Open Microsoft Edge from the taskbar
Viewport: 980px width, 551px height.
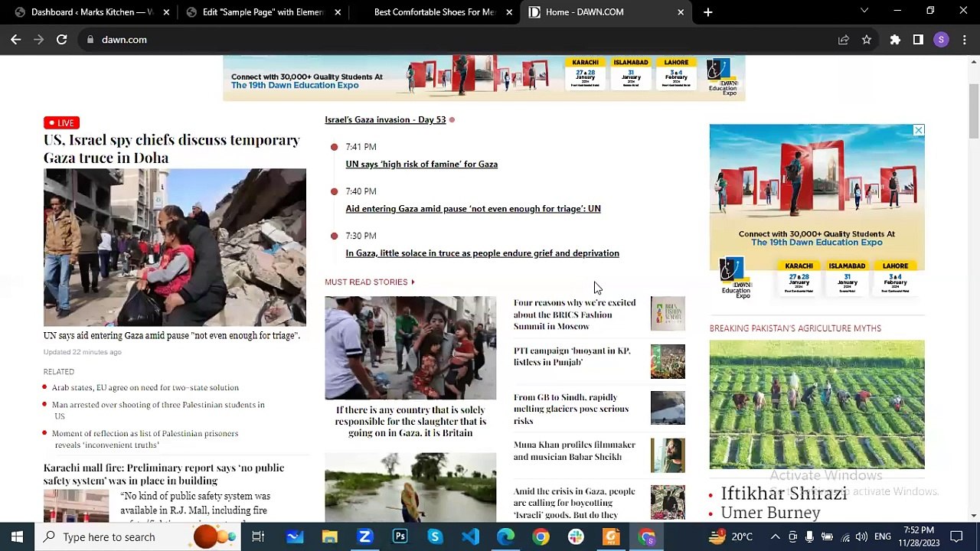pos(506,536)
